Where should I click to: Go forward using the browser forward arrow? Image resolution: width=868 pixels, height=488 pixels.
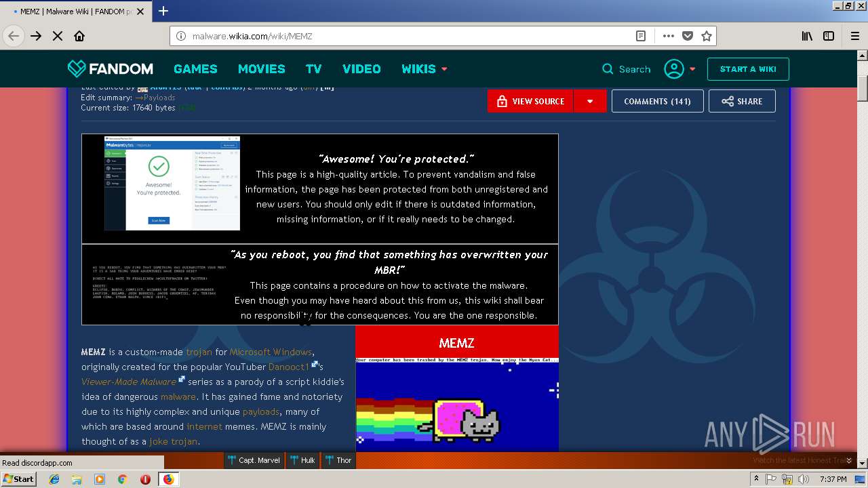pos(36,36)
